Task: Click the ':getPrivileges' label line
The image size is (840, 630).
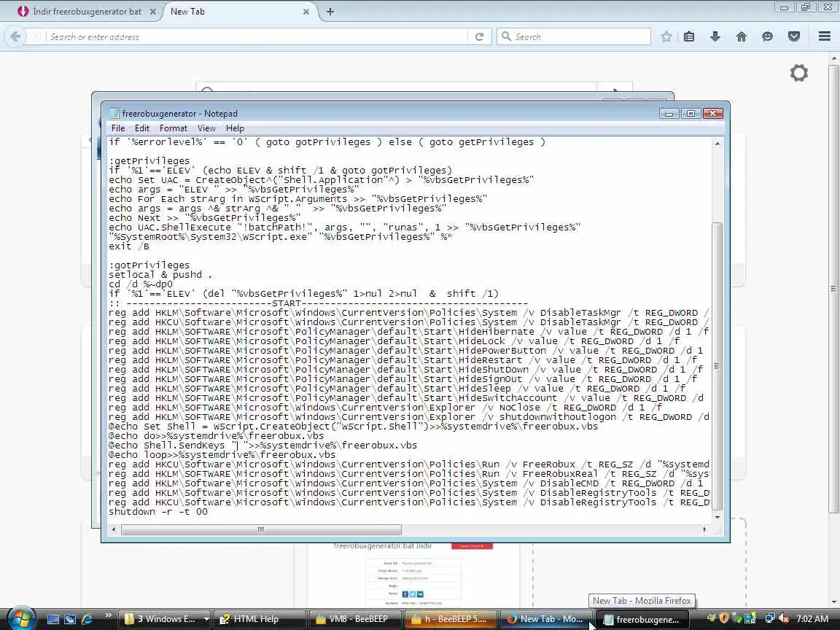Action: click(x=149, y=160)
